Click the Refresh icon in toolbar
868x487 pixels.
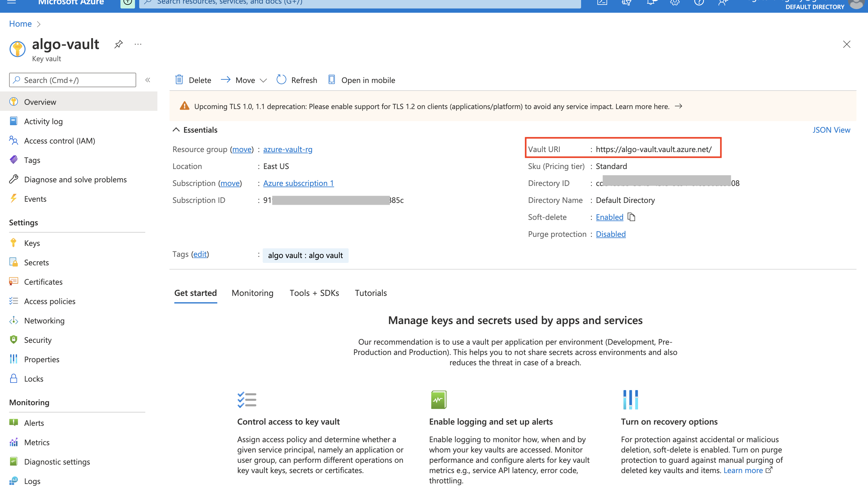point(281,80)
